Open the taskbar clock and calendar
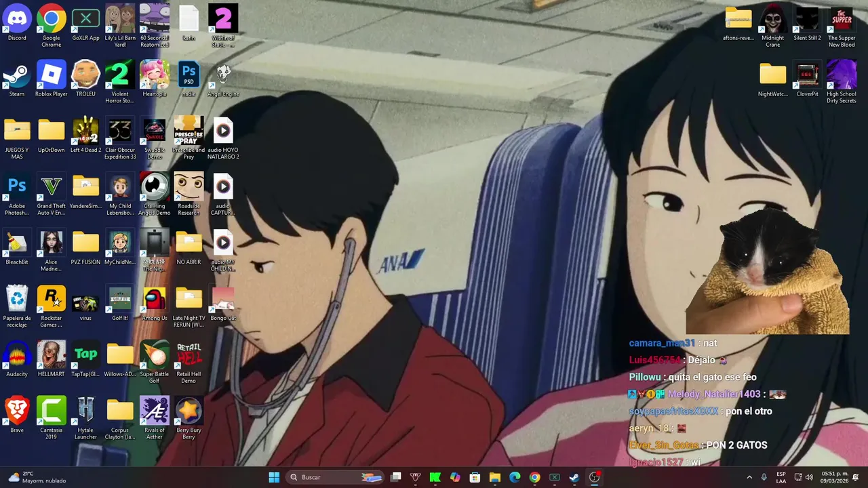The image size is (868, 488). click(835, 477)
